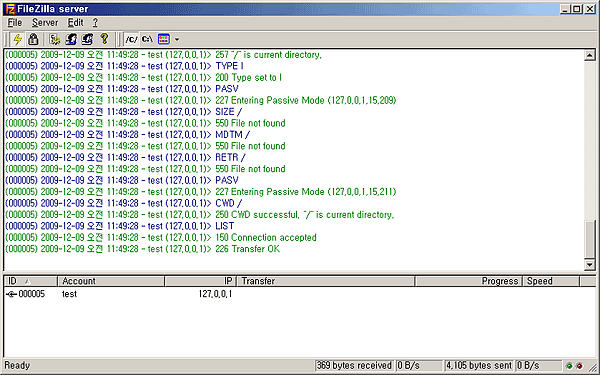The image size is (600, 375).
Task: Click the red activity indicator in status bar
Action: point(579,366)
